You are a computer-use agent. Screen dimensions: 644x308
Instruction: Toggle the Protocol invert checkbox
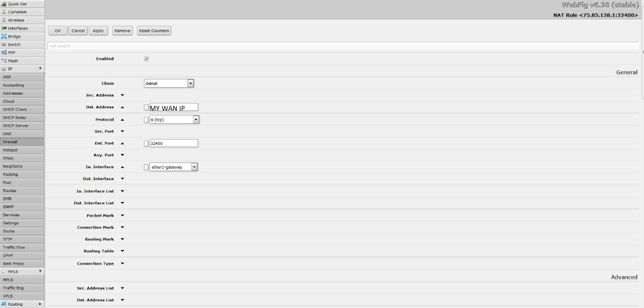pos(146,120)
